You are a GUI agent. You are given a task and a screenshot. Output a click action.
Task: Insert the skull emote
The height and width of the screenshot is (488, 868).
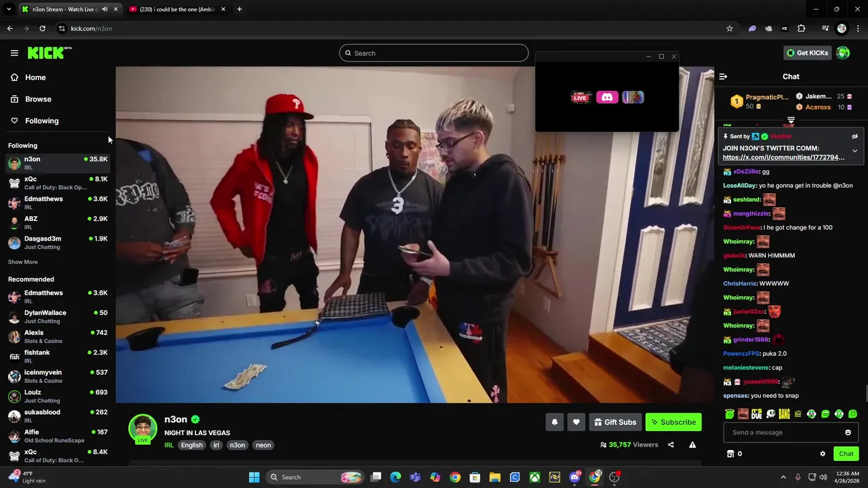pyautogui.click(x=770, y=414)
